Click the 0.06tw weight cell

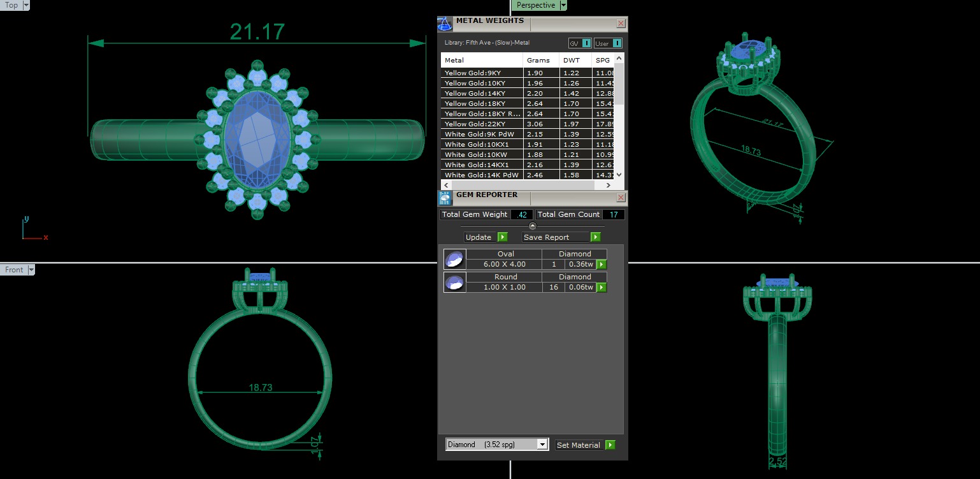[580, 288]
